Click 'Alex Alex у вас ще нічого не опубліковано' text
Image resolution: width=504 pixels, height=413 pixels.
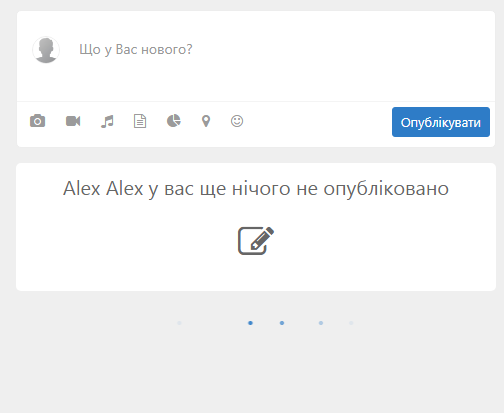pyautogui.click(x=256, y=189)
